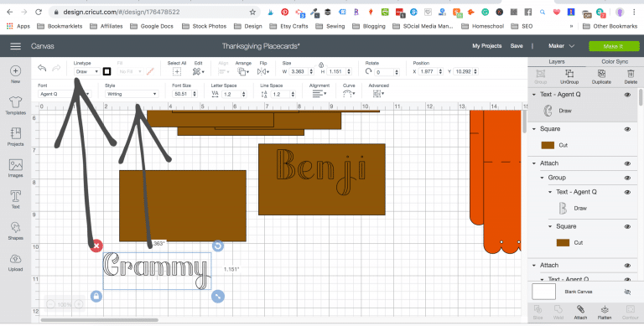The image size is (644, 326).
Task: Click the brown Square layer color thumbnail
Action: point(548,145)
